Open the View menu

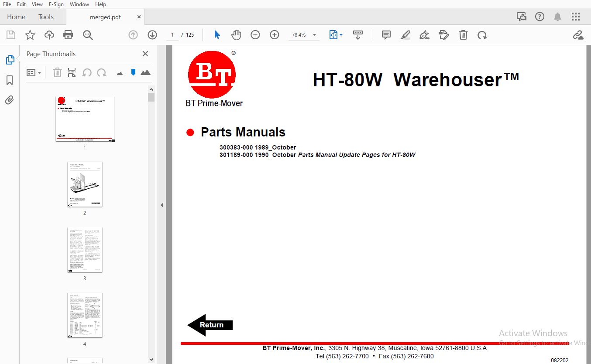(x=37, y=4)
